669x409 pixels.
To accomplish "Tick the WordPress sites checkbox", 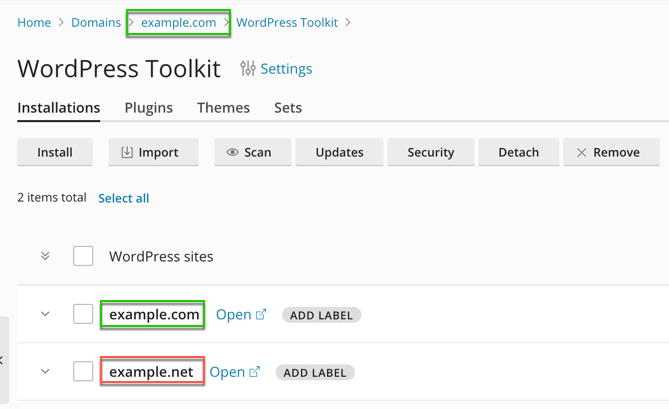I will (83, 256).
